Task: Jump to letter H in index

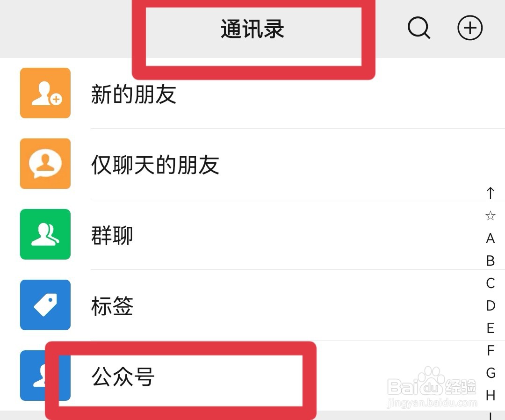Action: pos(490,395)
